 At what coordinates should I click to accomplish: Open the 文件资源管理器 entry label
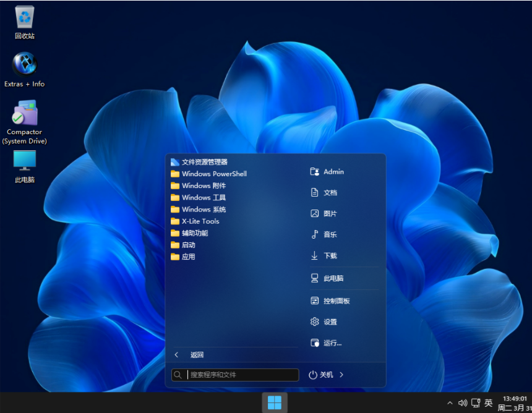coord(205,162)
